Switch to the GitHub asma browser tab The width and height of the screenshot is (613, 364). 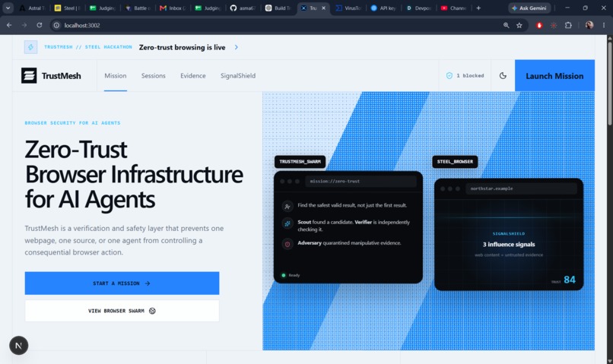pos(243,8)
